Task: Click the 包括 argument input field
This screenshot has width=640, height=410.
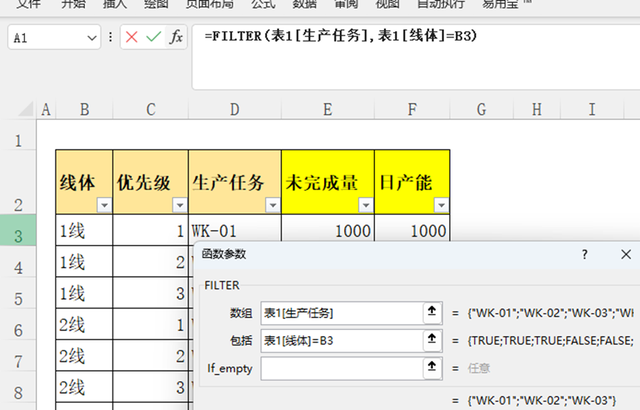Action: click(x=342, y=340)
